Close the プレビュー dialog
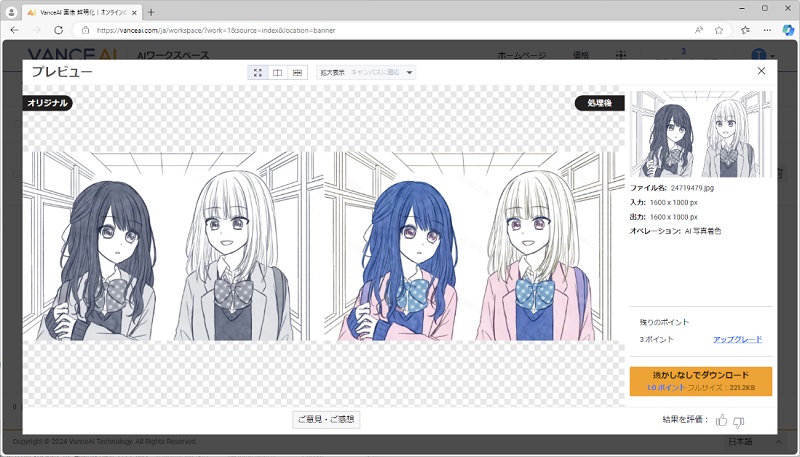Viewport: 800px width, 457px height. coord(761,71)
